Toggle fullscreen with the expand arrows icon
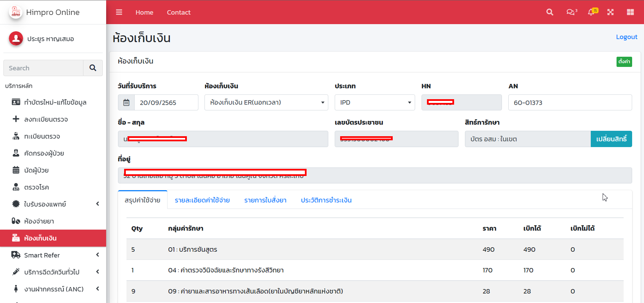 click(x=610, y=12)
